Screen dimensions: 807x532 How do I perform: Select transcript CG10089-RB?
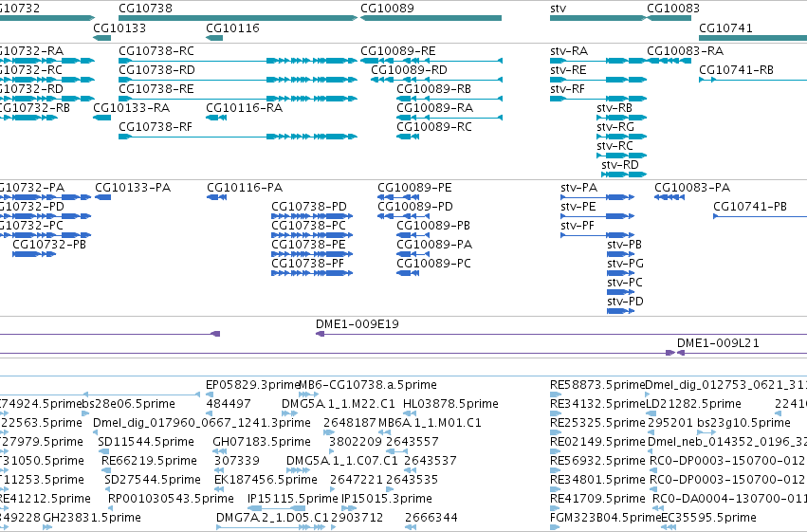click(x=449, y=99)
